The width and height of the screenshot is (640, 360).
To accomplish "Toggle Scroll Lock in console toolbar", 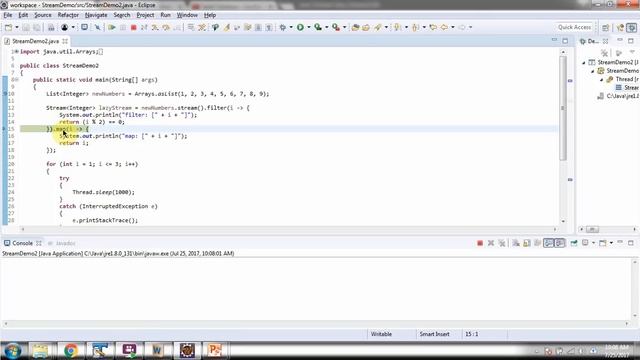I will pos(527,243).
